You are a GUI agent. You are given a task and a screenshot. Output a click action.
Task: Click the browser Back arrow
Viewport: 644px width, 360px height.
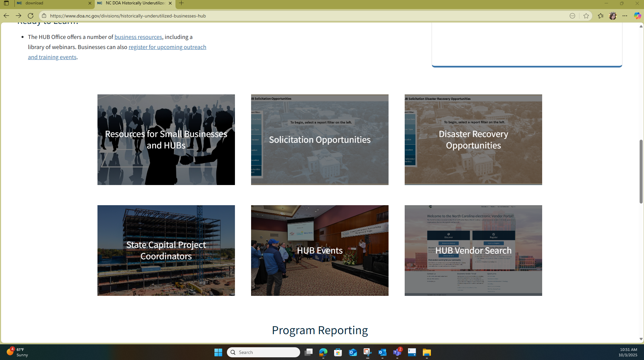coord(6,16)
